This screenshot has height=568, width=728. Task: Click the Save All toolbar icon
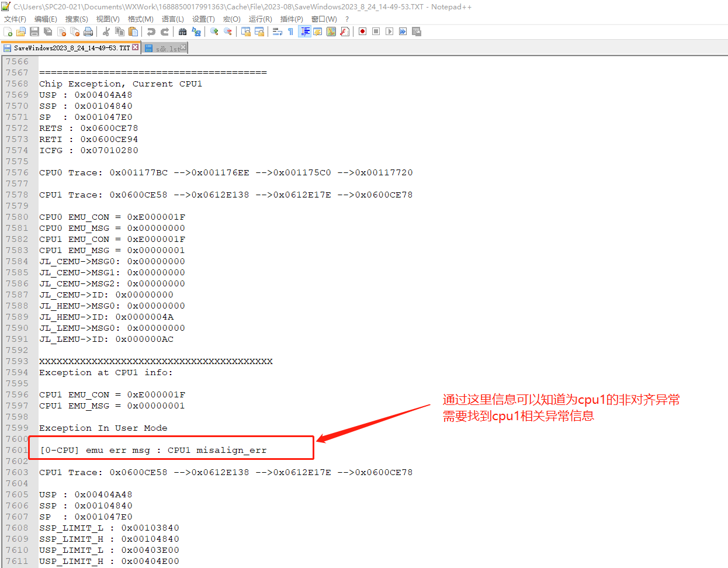[48, 32]
